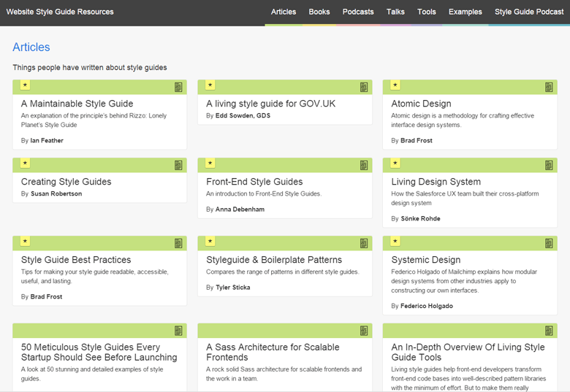570x392 pixels.
Task: Open Styleguide & Boilerplate Patterns article
Action: [x=274, y=260]
